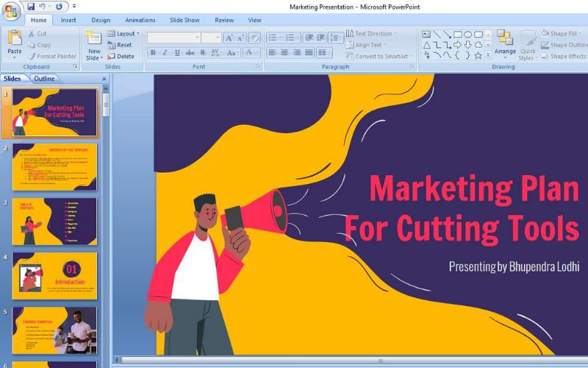Toggle bold formatting
Screen dimensions: 588x368
pos(153,53)
